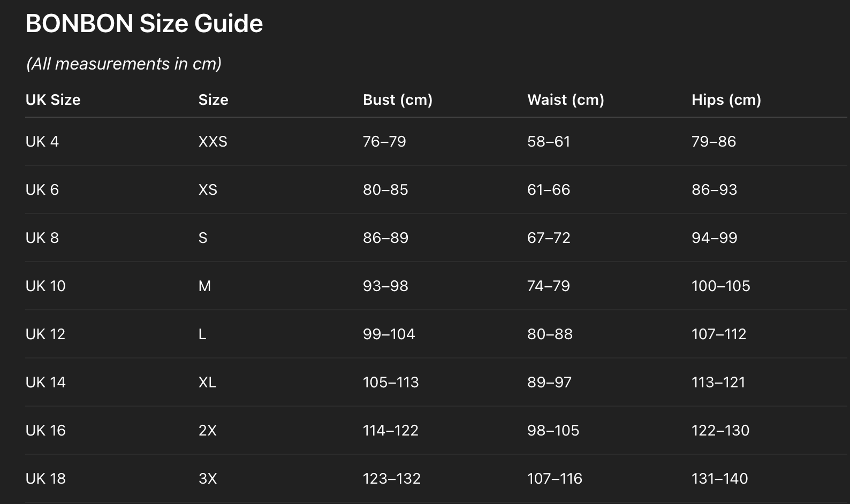The height and width of the screenshot is (504, 850).
Task: Select the UK 12 row label
Action: point(45,334)
